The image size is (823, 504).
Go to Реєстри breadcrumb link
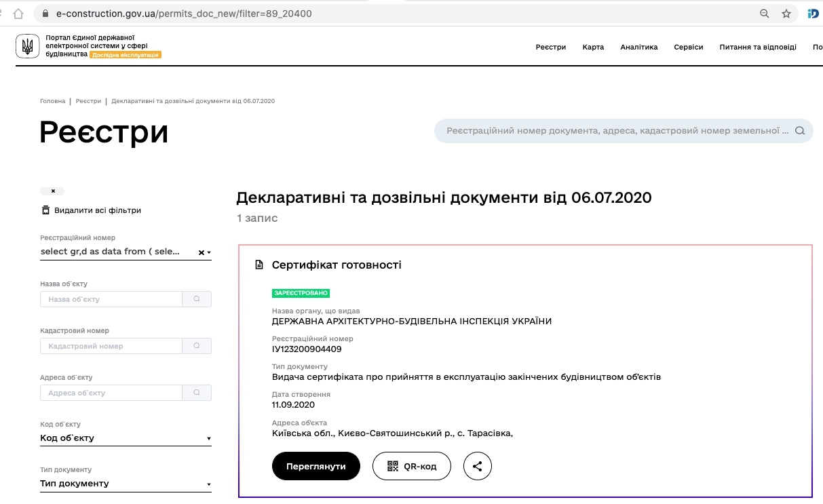tap(88, 101)
